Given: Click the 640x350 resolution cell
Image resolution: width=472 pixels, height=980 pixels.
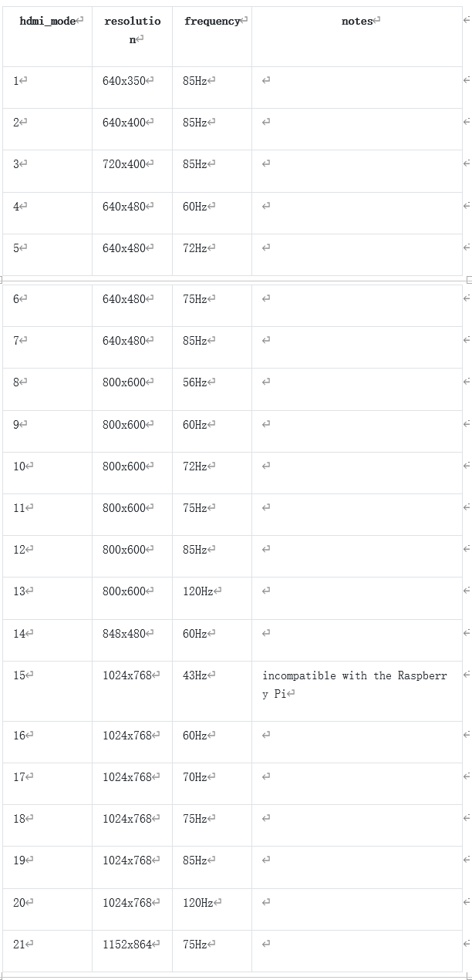Looking at the screenshot, I should click(x=132, y=87).
